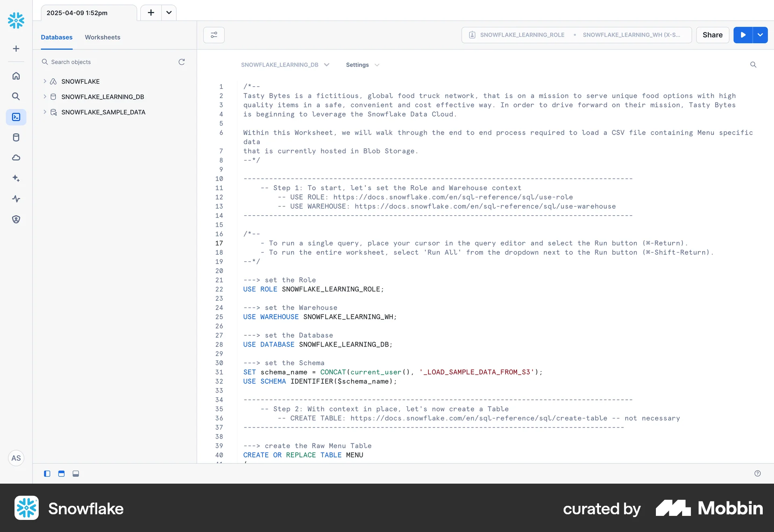Toggle the editor panel layout
Viewport: 774px width, 532px height.
61,474
